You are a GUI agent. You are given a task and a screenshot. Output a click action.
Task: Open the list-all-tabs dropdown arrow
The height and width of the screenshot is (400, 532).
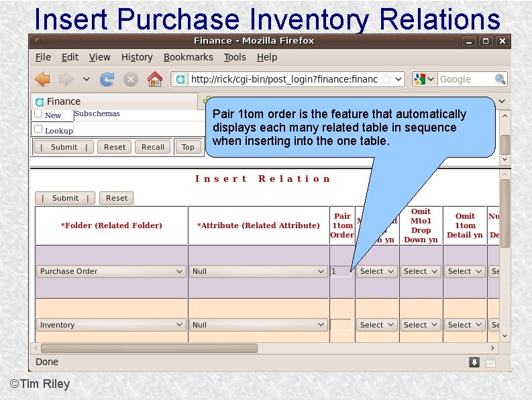pos(502,101)
